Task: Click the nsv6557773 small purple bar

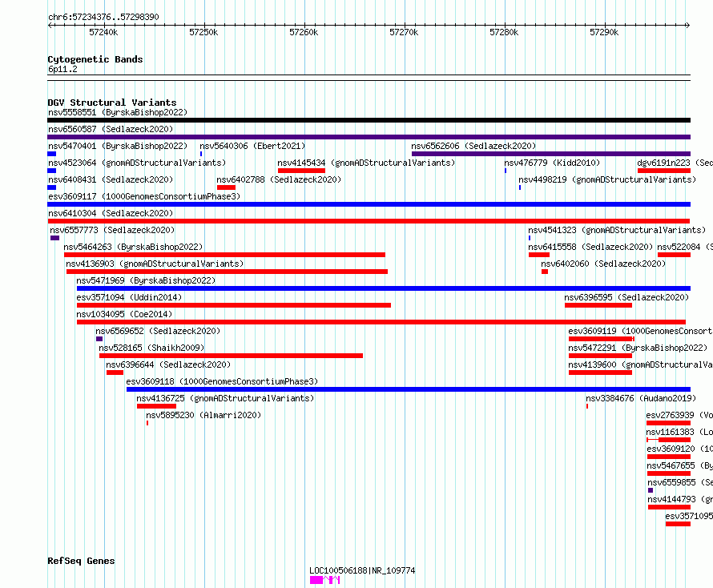Action: pos(54,238)
